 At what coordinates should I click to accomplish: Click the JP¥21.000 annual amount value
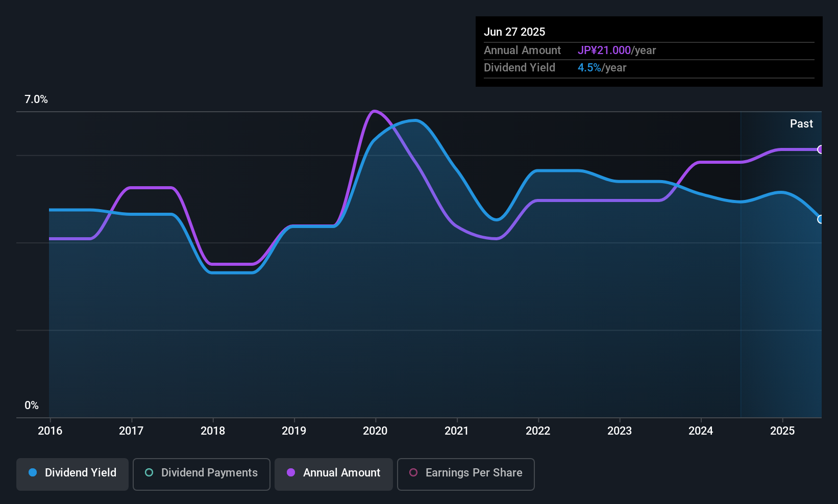point(604,51)
